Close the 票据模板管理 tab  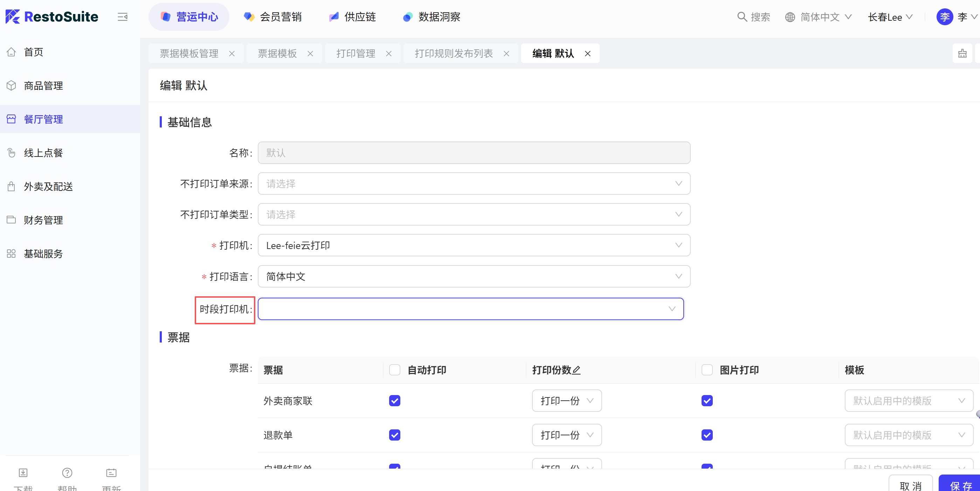point(232,54)
